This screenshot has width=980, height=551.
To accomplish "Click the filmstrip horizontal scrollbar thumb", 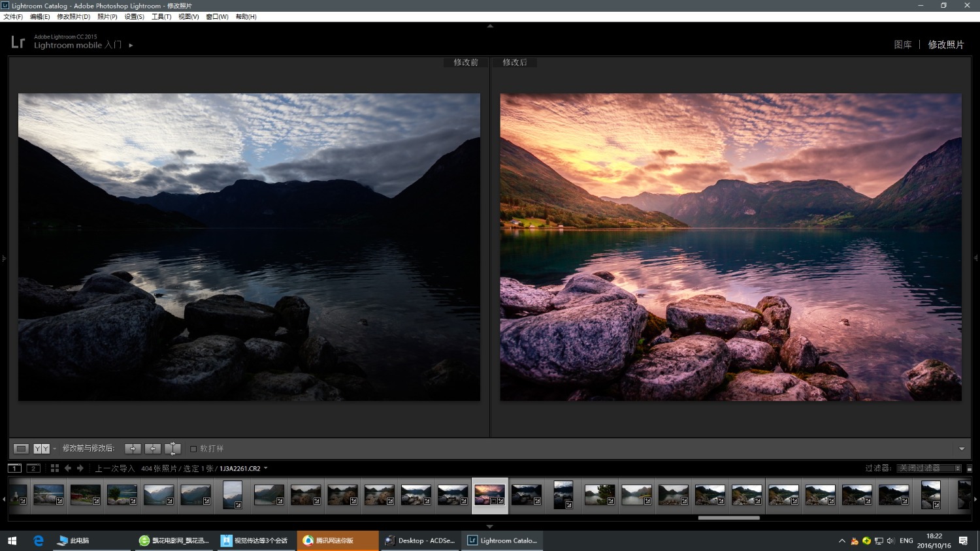I will click(728, 518).
